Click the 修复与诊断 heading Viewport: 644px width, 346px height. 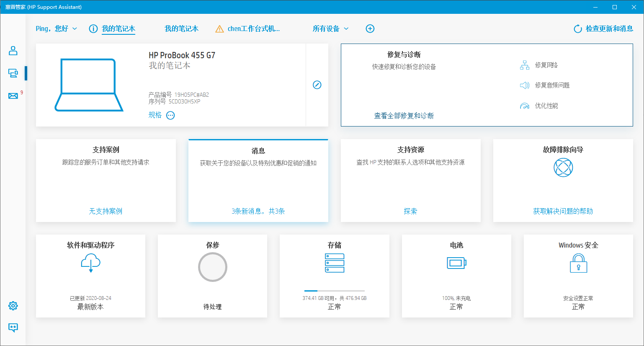[x=404, y=54]
